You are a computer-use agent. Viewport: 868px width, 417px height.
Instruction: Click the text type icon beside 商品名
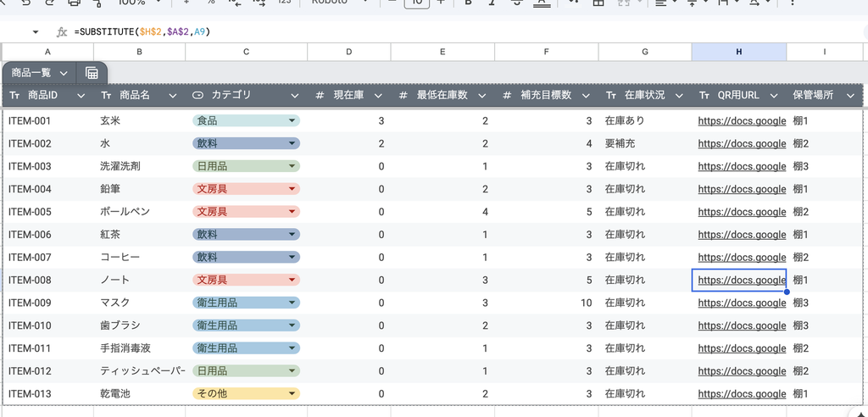(106, 95)
